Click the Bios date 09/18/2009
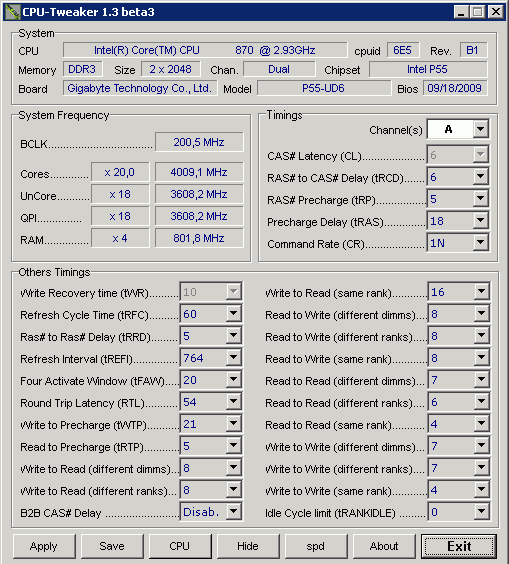This screenshot has height=564, width=509. [455, 88]
